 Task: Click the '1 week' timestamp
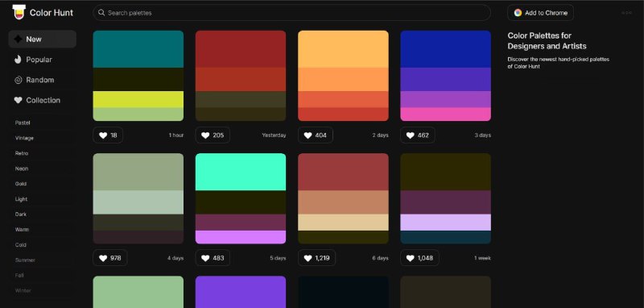click(482, 258)
